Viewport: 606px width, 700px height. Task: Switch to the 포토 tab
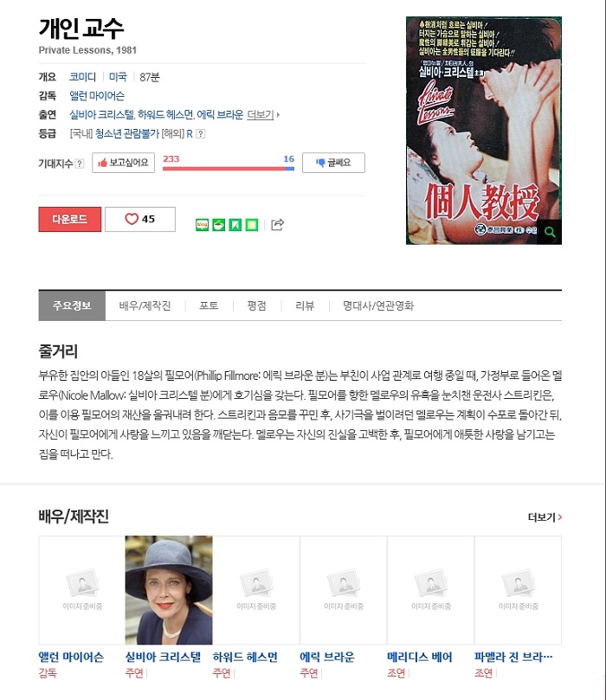(x=209, y=305)
